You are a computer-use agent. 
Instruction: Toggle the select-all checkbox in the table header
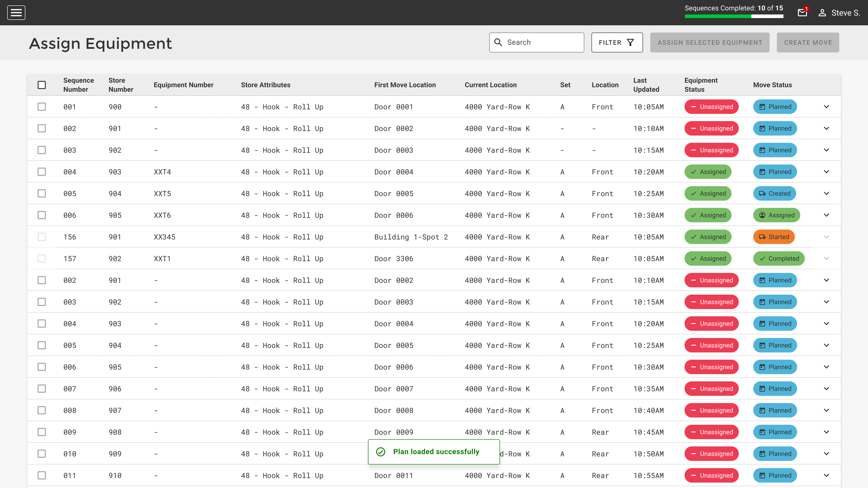(42, 85)
